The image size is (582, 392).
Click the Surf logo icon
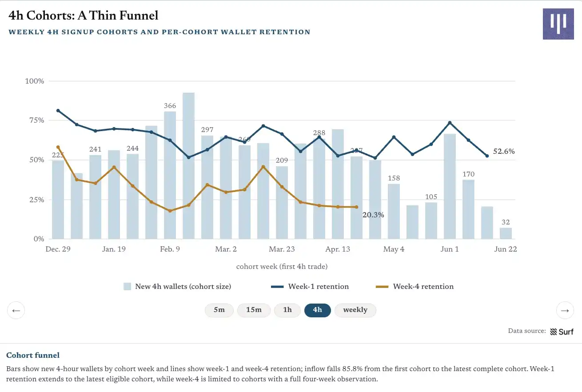click(x=554, y=332)
